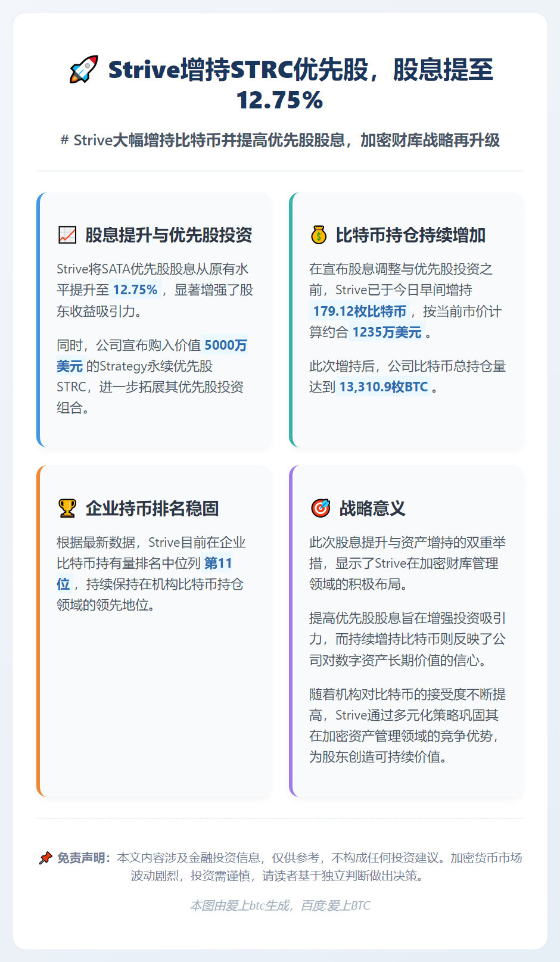Click the paragraph starting 此次增持后
Viewport: 560px width, 962px height.
click(x=407, y=376)
